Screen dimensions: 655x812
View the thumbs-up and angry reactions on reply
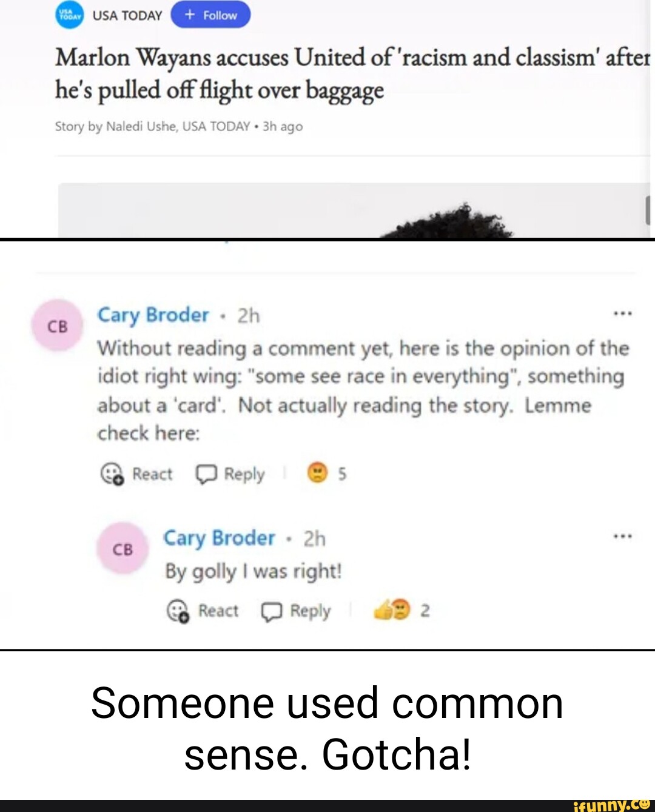pyautogui.click(x=401, y=610)
